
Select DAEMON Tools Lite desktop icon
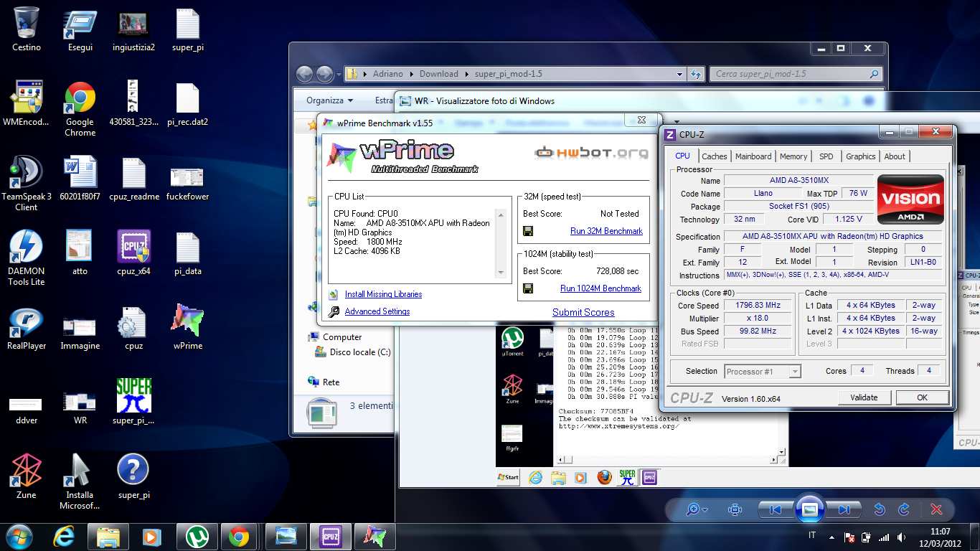[27, 258]
